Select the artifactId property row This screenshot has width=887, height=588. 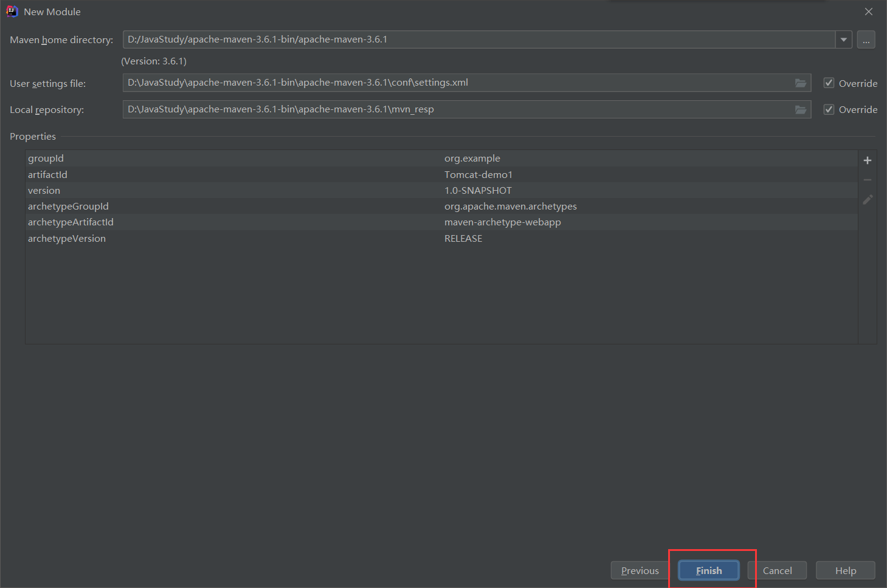point(441,174)
